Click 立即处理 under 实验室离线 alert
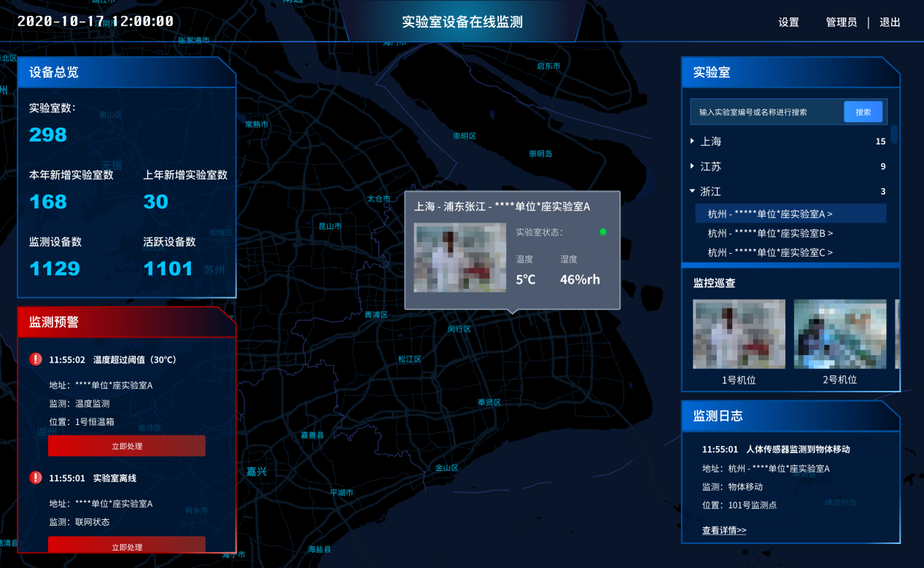Image resolution: width=924 pixels, height=568 pixels. pos(127,545)
